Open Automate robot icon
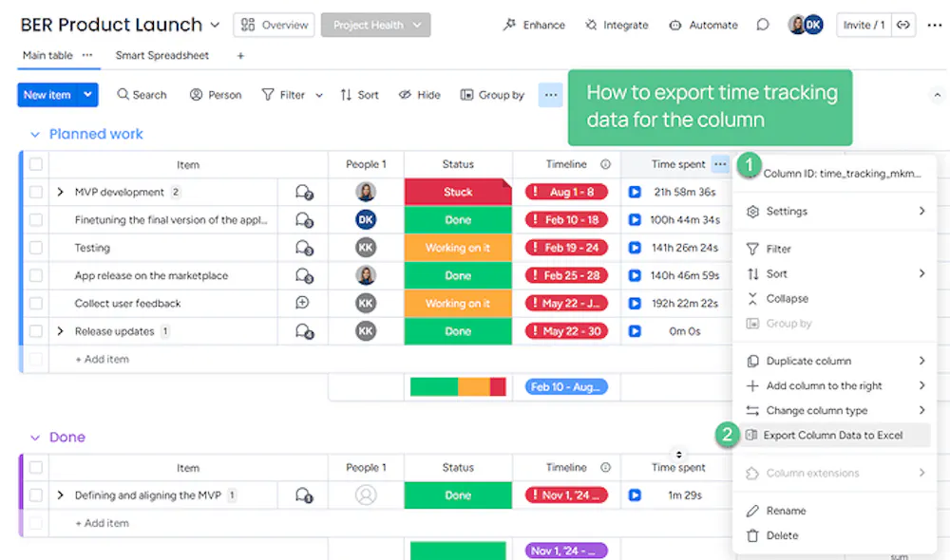Viewport: 950px width, 560px height. (674, 26)
